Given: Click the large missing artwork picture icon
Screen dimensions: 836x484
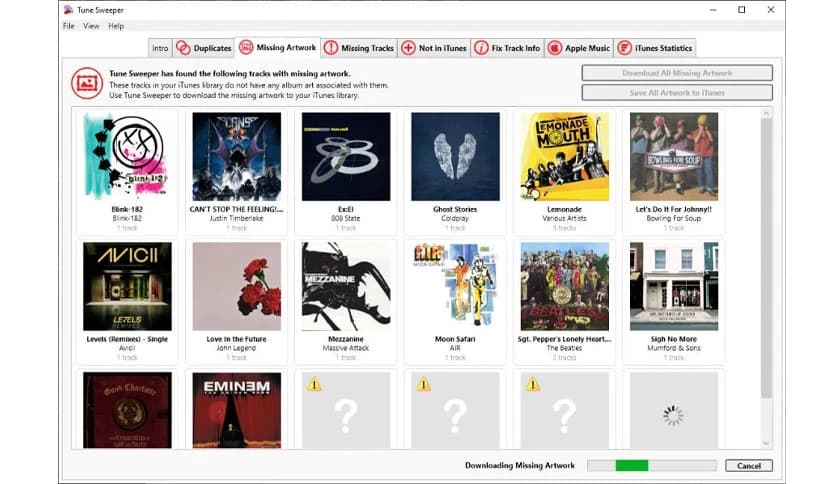Looking at the screenshot, I should [87, 83].
